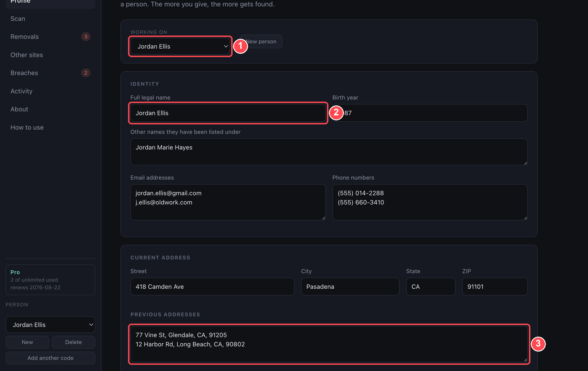This screenshot has width=588, height=371.
Task: Click the Email addresses textarea
Action: 228,202
